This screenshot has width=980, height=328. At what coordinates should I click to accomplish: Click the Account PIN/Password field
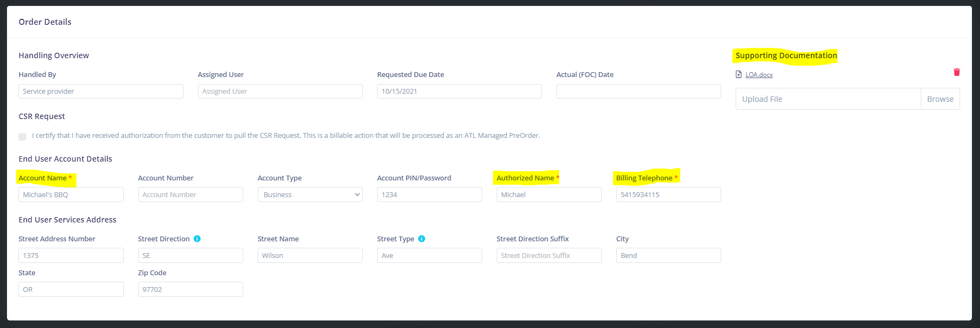tap(429, 194)
